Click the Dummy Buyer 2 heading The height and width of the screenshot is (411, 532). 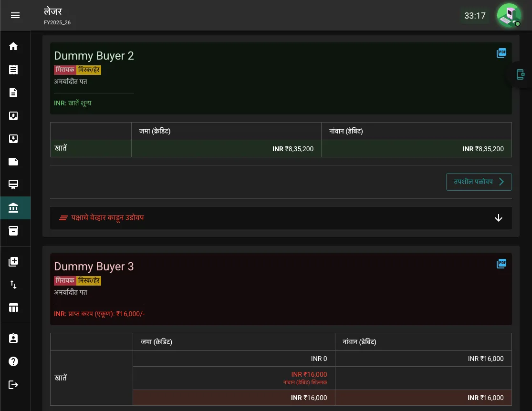pos(94,56)
